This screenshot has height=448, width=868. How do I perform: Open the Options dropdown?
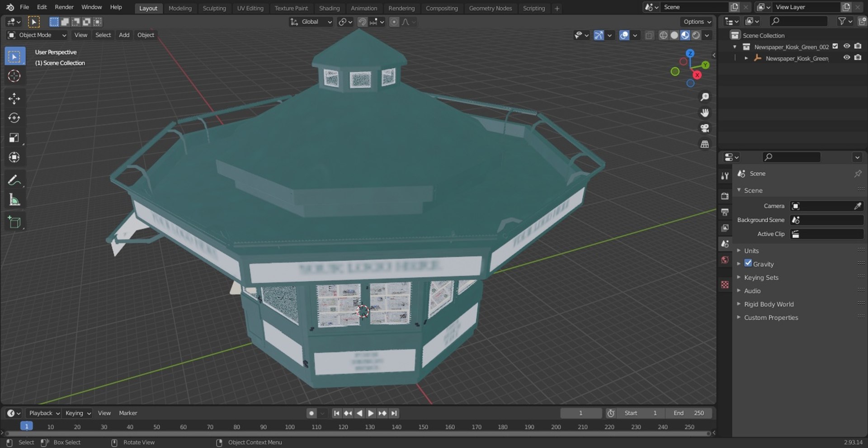(x=697, y=22)
